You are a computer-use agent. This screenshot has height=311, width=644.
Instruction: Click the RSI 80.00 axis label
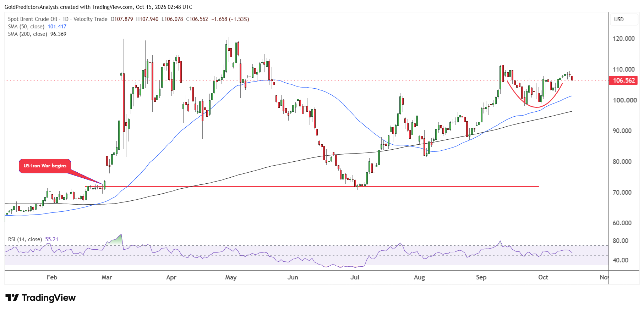point(621,241)
